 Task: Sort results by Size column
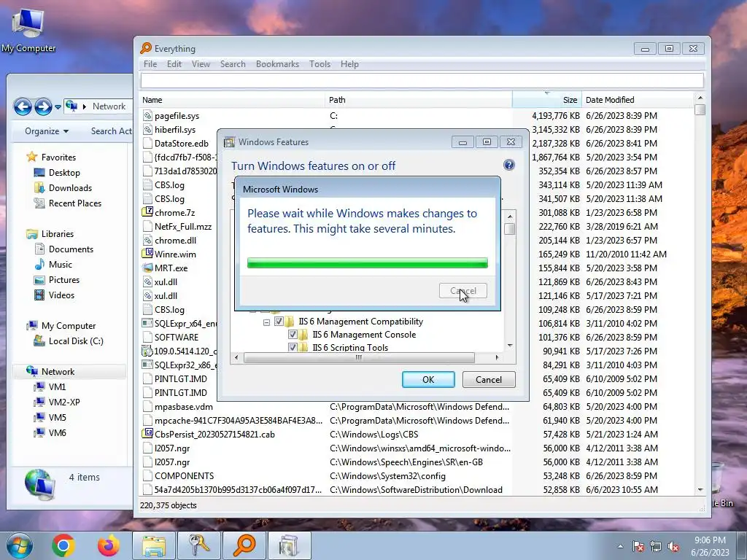pos(547,99)
